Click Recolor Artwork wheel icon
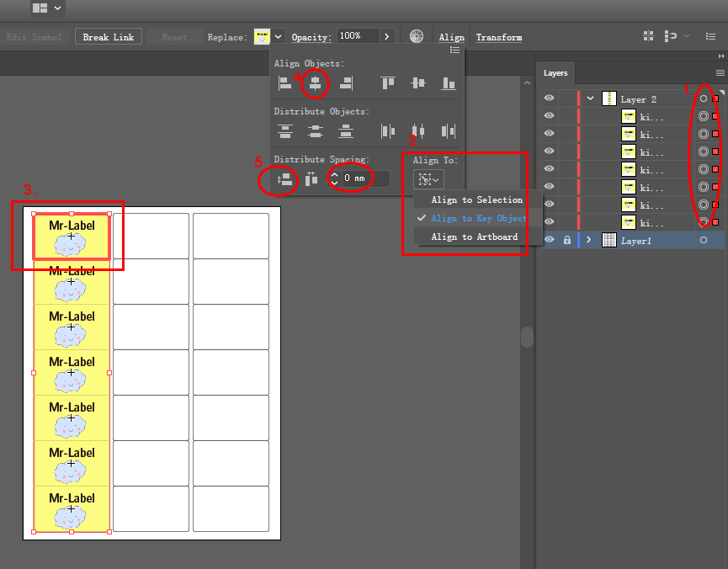This screenshot has height=569, width=728. coord(417,36)
